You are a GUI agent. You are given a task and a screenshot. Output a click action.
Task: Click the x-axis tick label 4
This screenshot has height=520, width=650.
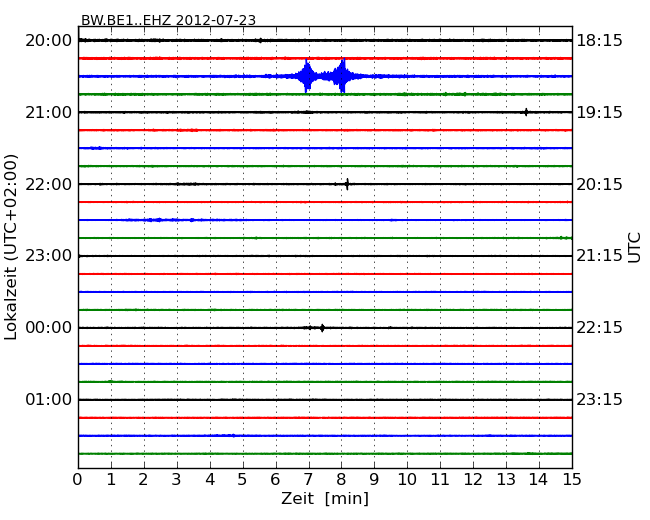210,479
